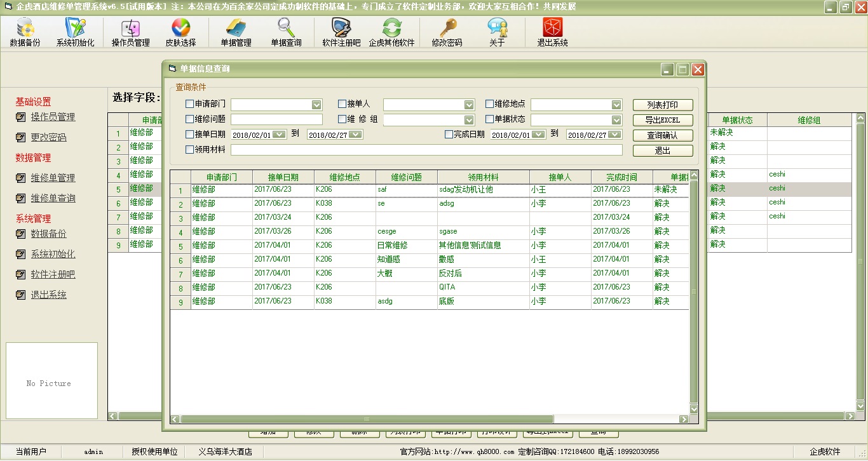
Task: Click the 修改密码 key icon
Action: click(x=447, y=33)
